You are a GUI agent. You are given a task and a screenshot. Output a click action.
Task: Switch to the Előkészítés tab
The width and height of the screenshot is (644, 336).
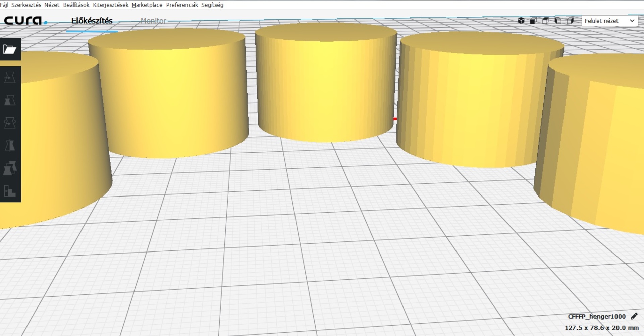92,21
